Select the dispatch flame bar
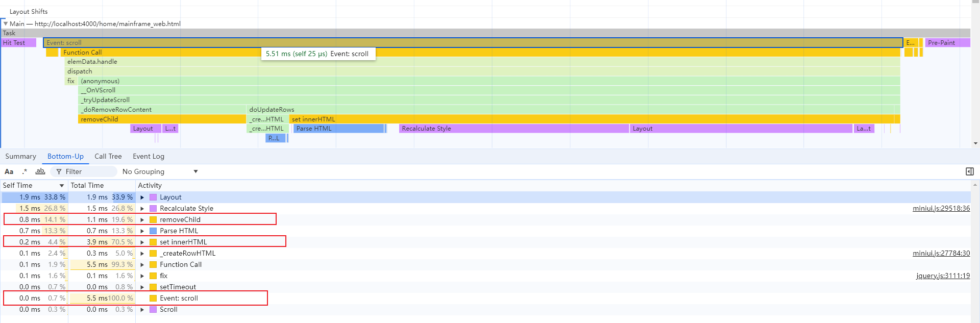Viewport: 980px width, 323px height. coord(483,71)
